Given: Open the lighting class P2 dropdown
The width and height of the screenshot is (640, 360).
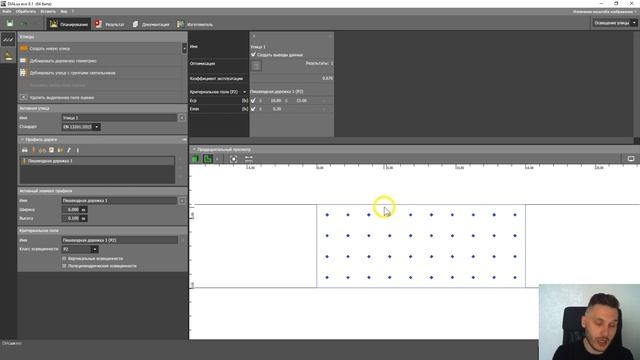Looking at the screenshot, I should pos(80,249).
